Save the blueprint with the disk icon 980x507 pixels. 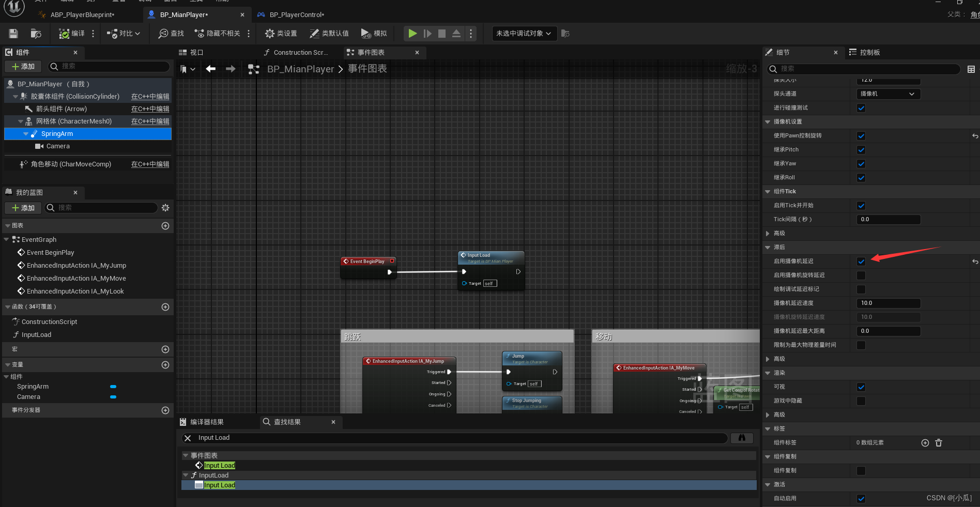(x=13, y=34)
